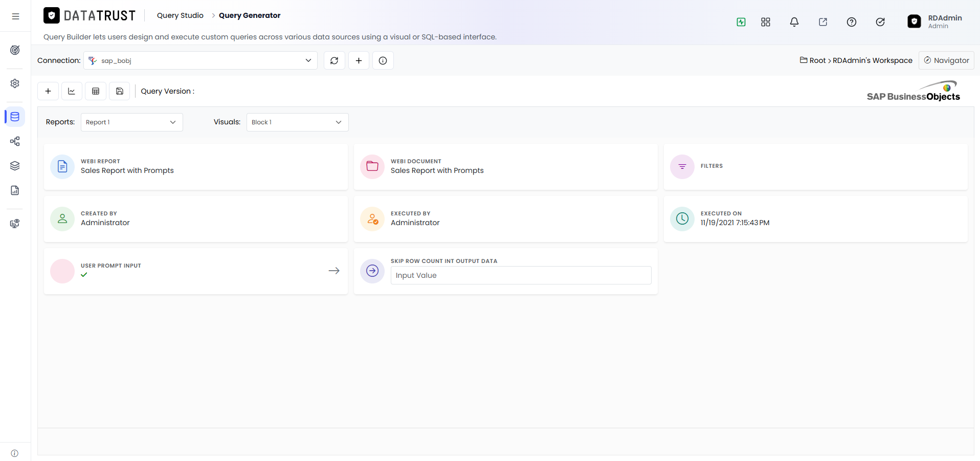This screenshot has height=461, width=980.
Task: Open the Visuals dropdown showing Block 1
Action: point(298,122)
